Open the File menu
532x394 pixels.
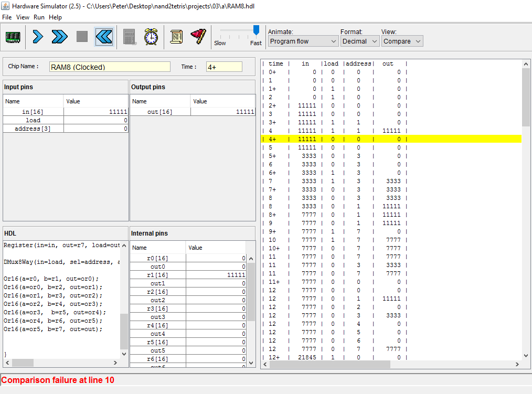(x=7, y=17)
